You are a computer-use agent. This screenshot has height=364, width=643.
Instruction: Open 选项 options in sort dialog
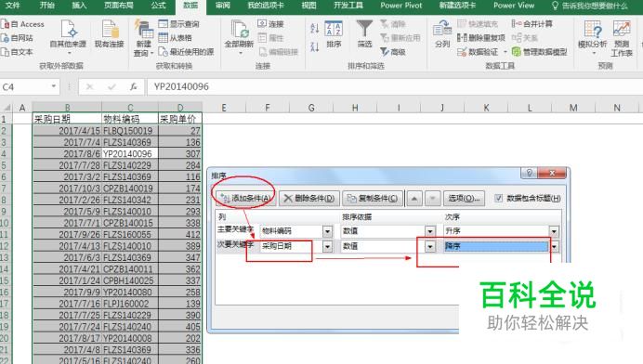coord(464,199)
